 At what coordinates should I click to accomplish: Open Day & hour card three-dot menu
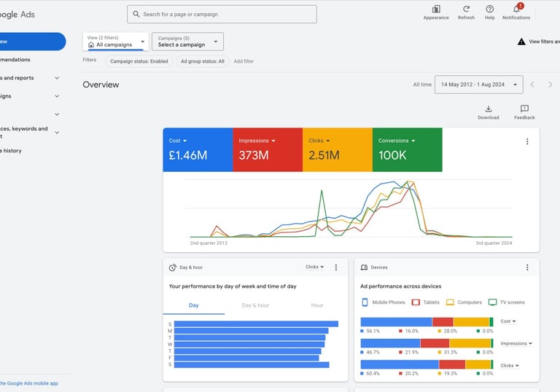[335, 267]
